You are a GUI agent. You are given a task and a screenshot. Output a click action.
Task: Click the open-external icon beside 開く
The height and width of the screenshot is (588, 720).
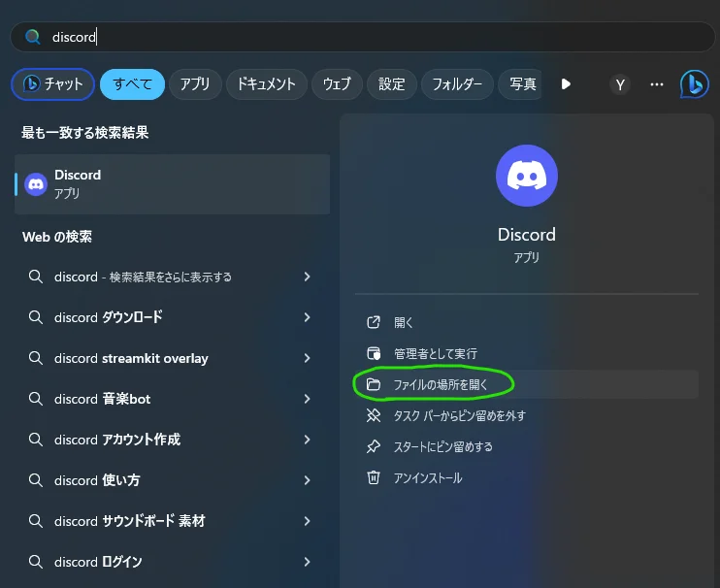point(374,322)
